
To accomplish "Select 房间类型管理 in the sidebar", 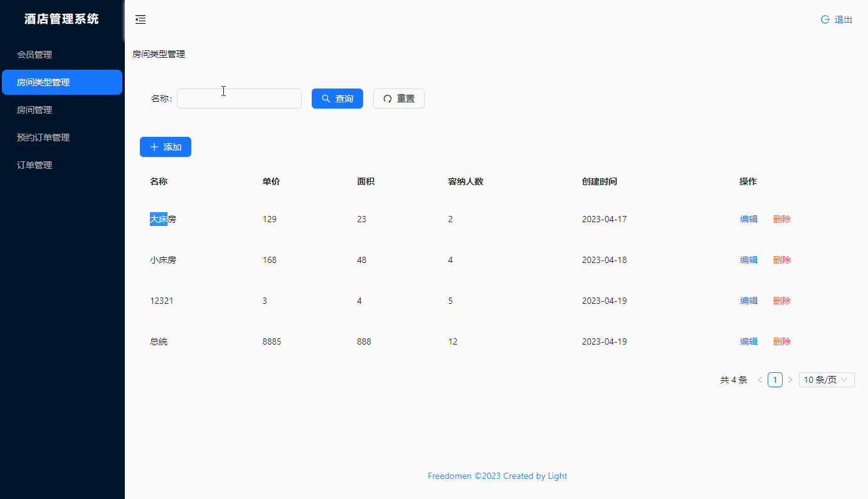I will click(x=62, y=82).
